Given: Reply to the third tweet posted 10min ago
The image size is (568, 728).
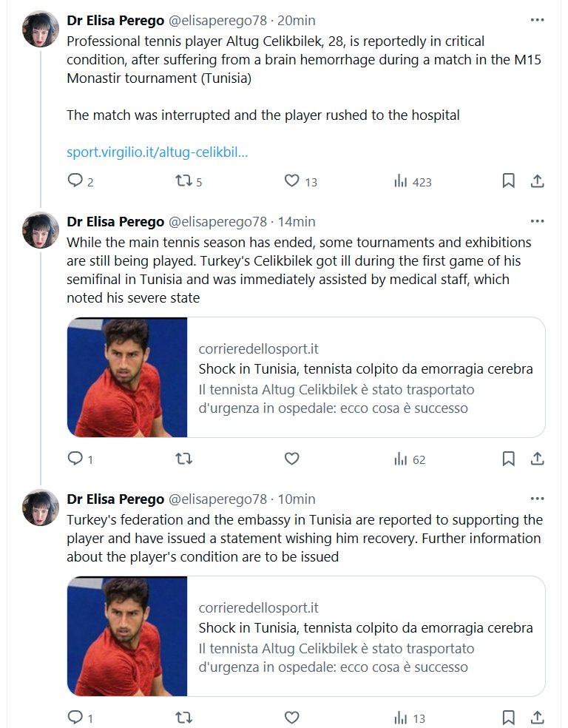Looking at the screenshot, I should tap(75, 717).
